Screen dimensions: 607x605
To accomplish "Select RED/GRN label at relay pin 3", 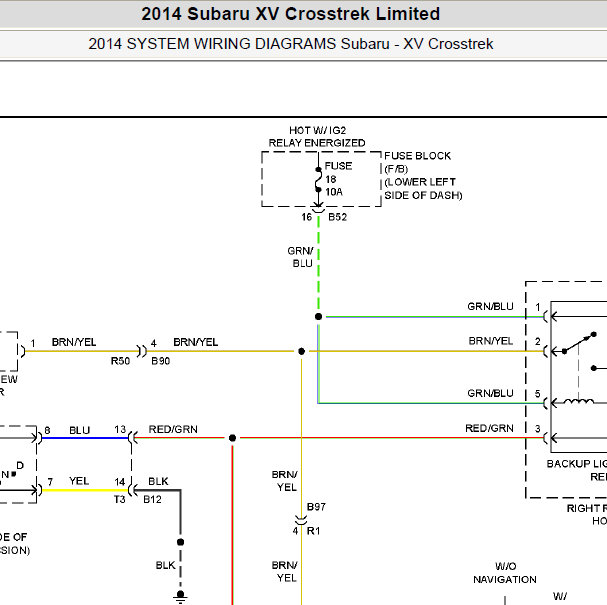I will click(x=489, y=428).
